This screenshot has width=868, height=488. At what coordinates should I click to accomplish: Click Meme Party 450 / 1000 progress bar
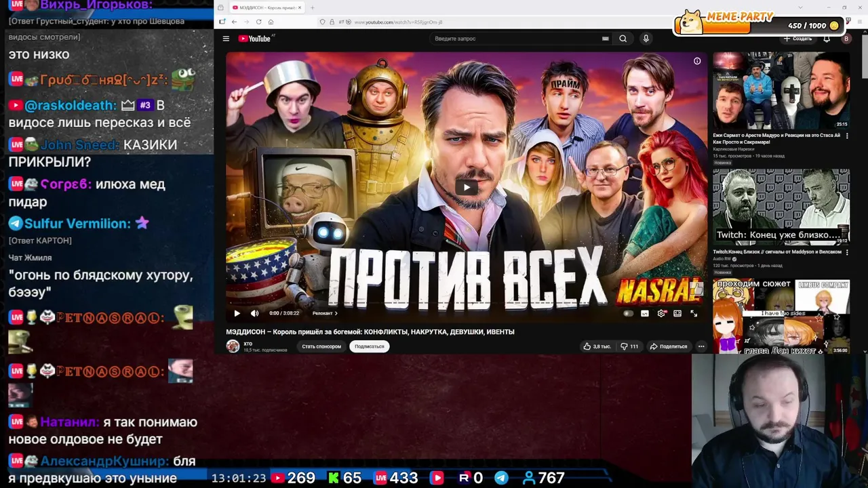761,26
